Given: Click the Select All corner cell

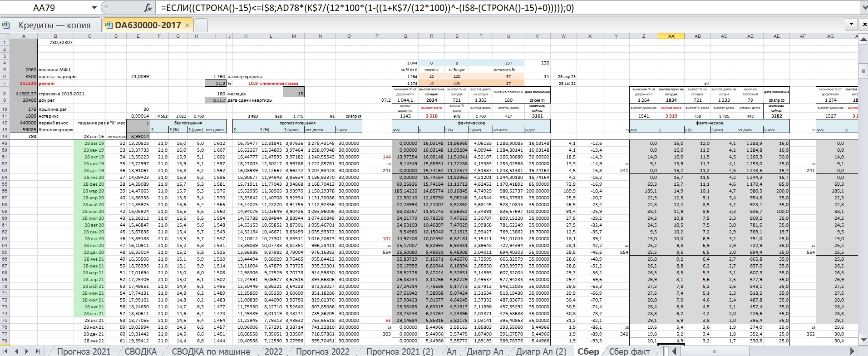Looking at the screenshot, I should (4, 36).
